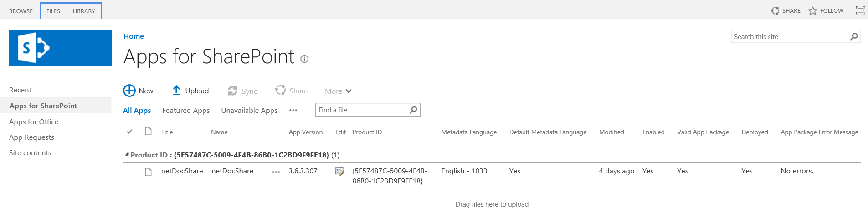Click netDocShare in the Title column
Viewport: 868px width, 213px height.
pyautogui.click(x=182, y=171)
